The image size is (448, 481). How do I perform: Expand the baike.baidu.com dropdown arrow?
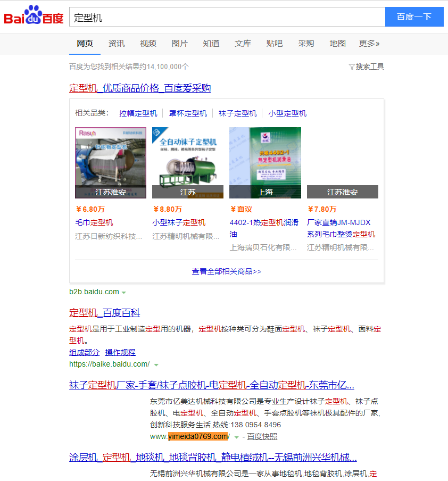156,365
